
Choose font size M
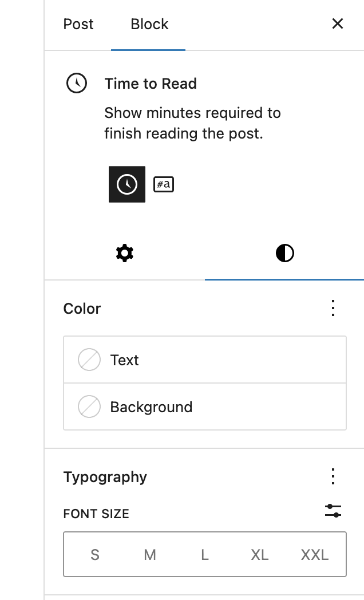pos(150,554)
